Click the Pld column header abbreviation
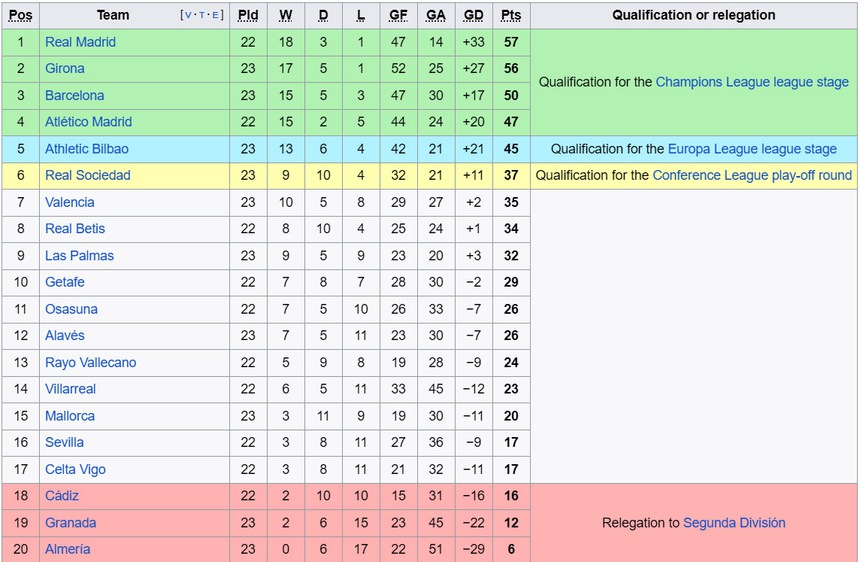This screenshot has height=562, width=860. pyautogui.click(x=248, y=15)
